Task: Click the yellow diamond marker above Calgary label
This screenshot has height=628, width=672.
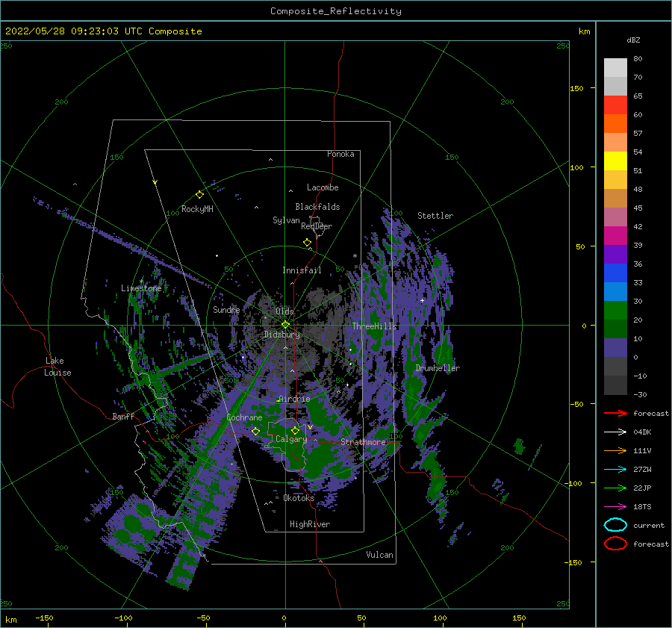Action: coord(295,430)
